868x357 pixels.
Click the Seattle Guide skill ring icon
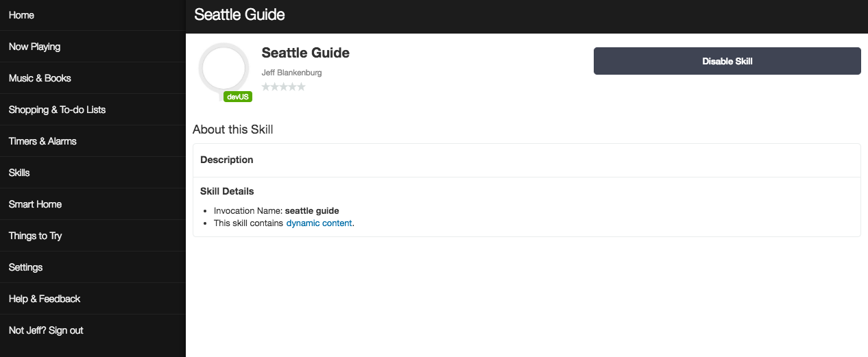[223, 68]
